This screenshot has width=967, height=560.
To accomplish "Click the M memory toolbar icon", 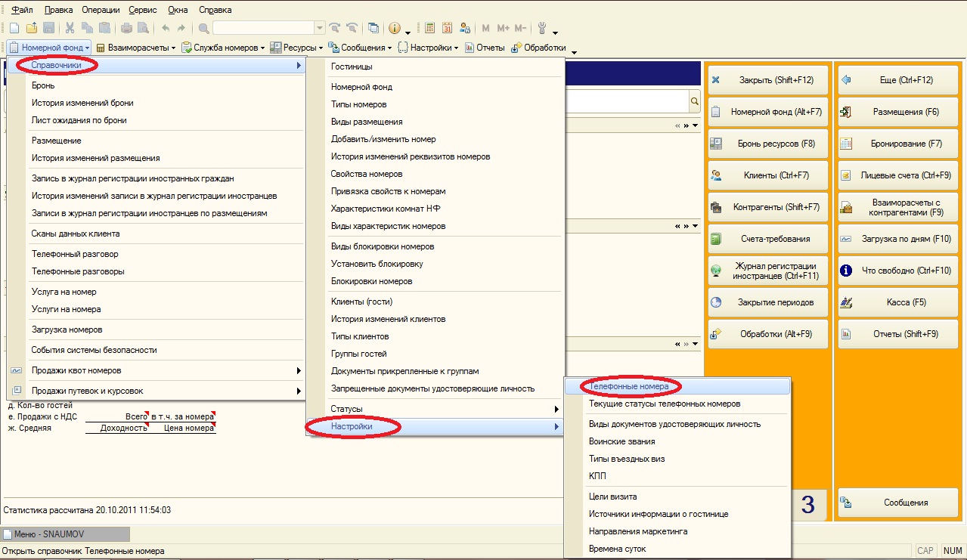I will coord(486,29).
